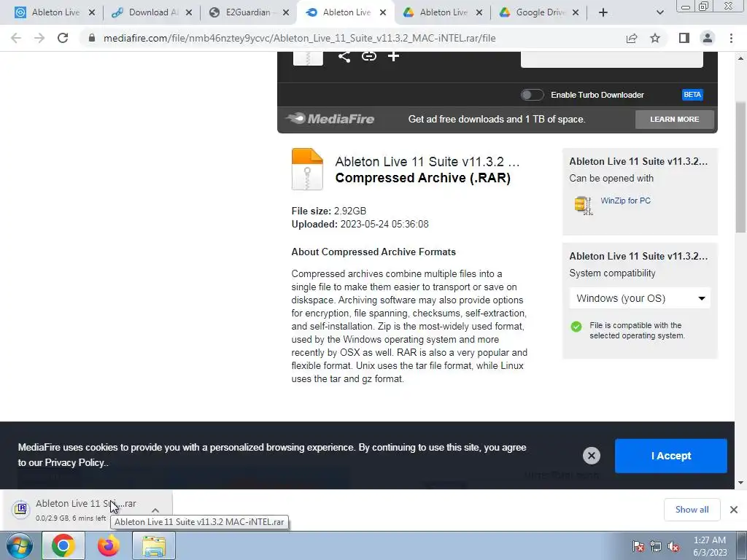The height and width of the screenshot is (560, 747).
Task: Close the E2Guardian tab
Action: pos(286,13)
